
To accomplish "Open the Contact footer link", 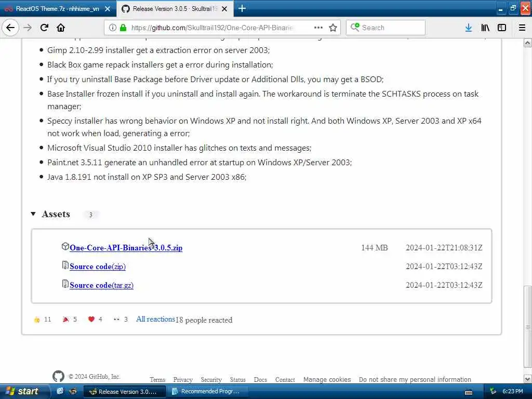I will [285, 380].
